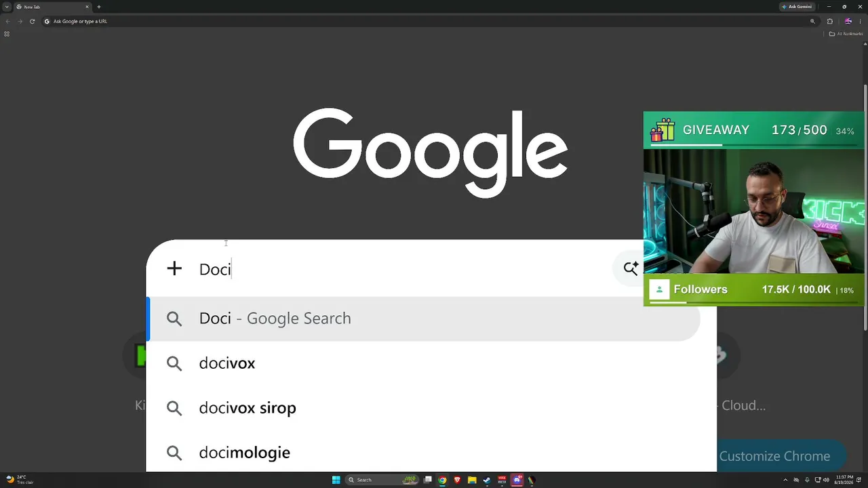The height and width of the screenshot is (488, 868).
Task: Reload the current page
Action: coord(32,21)
